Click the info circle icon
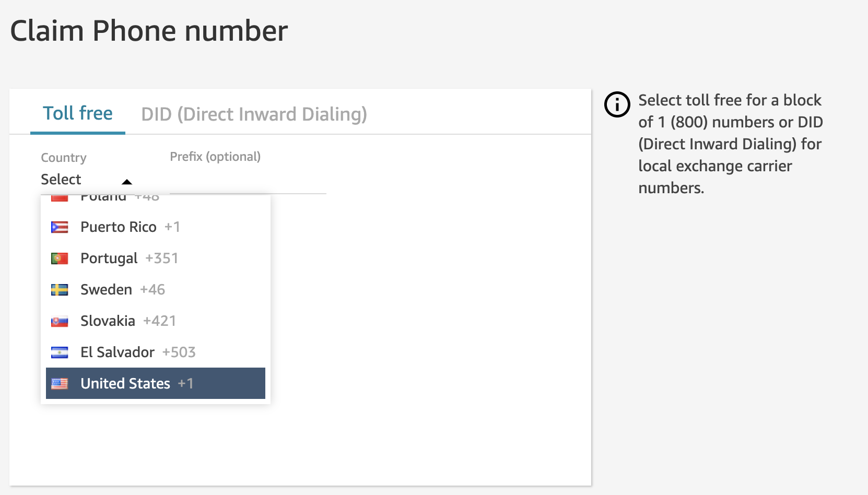 (x=617, y=104)
